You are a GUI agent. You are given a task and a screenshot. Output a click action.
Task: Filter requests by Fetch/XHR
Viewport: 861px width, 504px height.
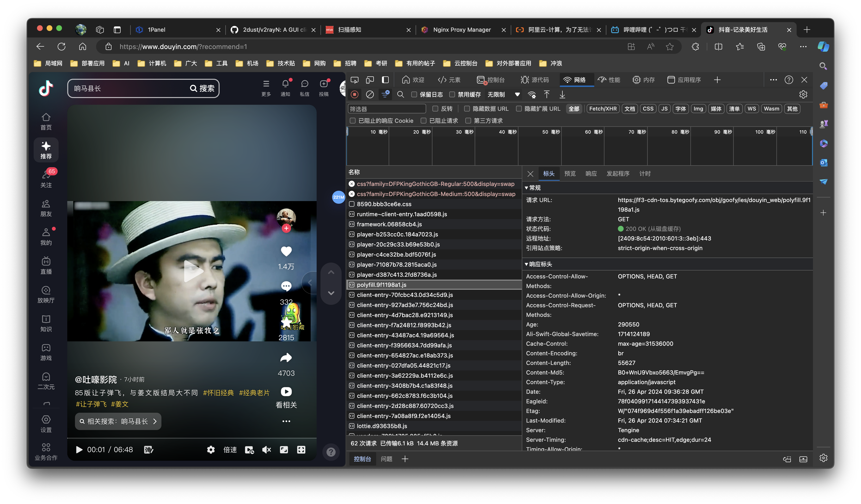click(603, 109)
